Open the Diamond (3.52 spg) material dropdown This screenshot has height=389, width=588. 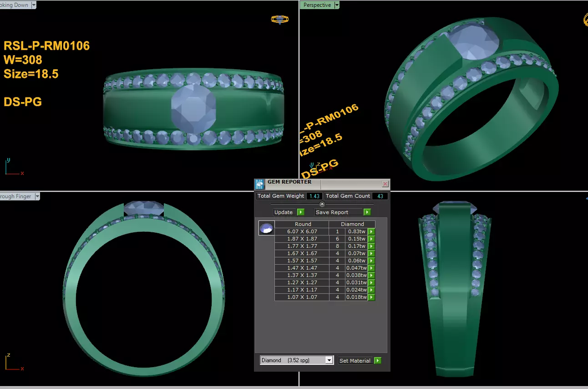click(329, 360)
